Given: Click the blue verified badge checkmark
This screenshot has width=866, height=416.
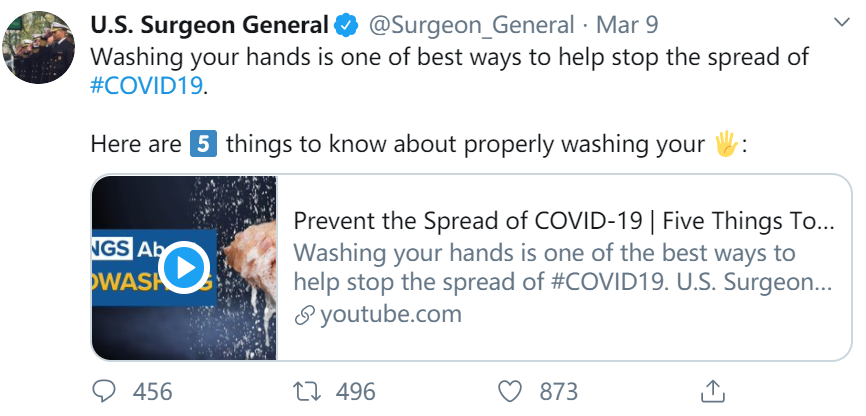Looking at the screenshot, I should point(347,25).
